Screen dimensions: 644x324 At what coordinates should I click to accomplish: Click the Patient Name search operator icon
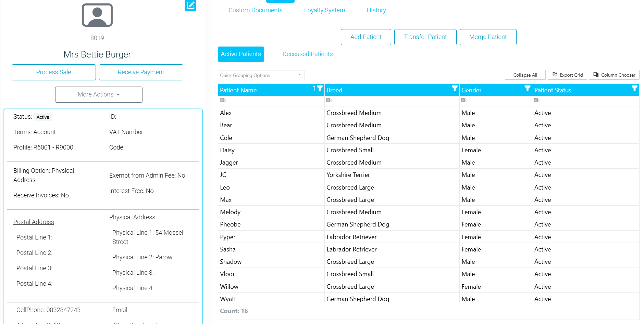(223, 100)
